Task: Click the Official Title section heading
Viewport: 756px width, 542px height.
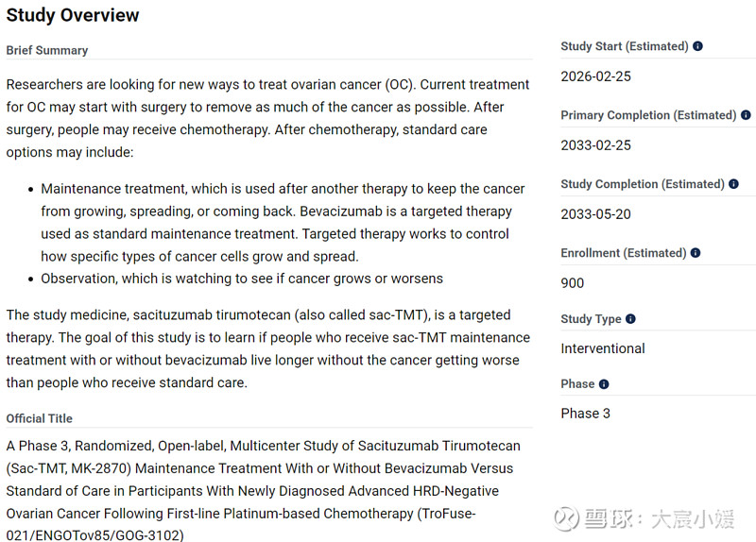Action: click(40, 418)
